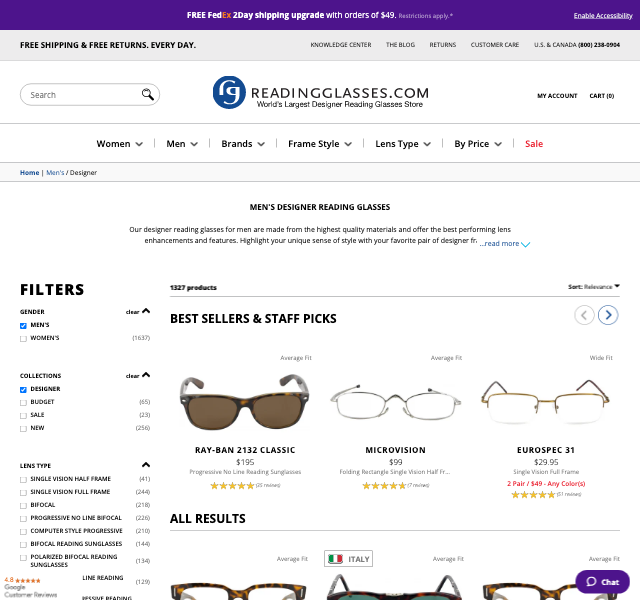This screenshot has height=600, width=640.
Task: Open the Women menu
Action: [x=120, y=144]
